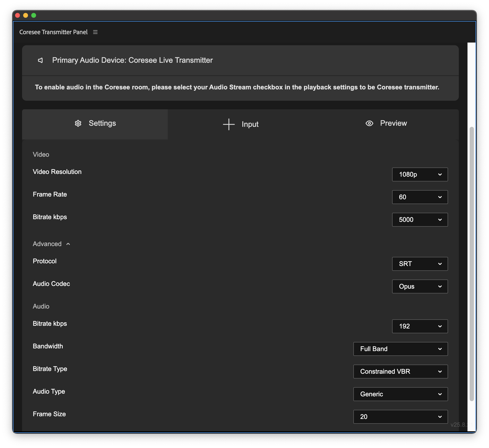Click the Audio Type label
Screen dimensions: 489x448
point(49,391)
